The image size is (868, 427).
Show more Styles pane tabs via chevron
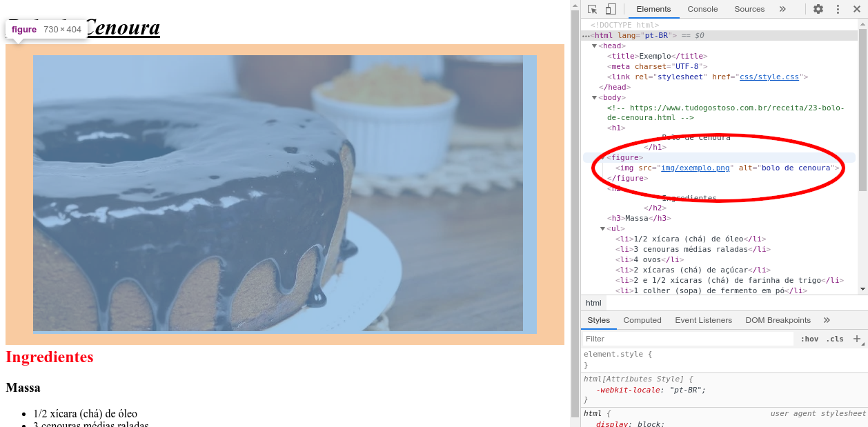[x=827, y=320]
